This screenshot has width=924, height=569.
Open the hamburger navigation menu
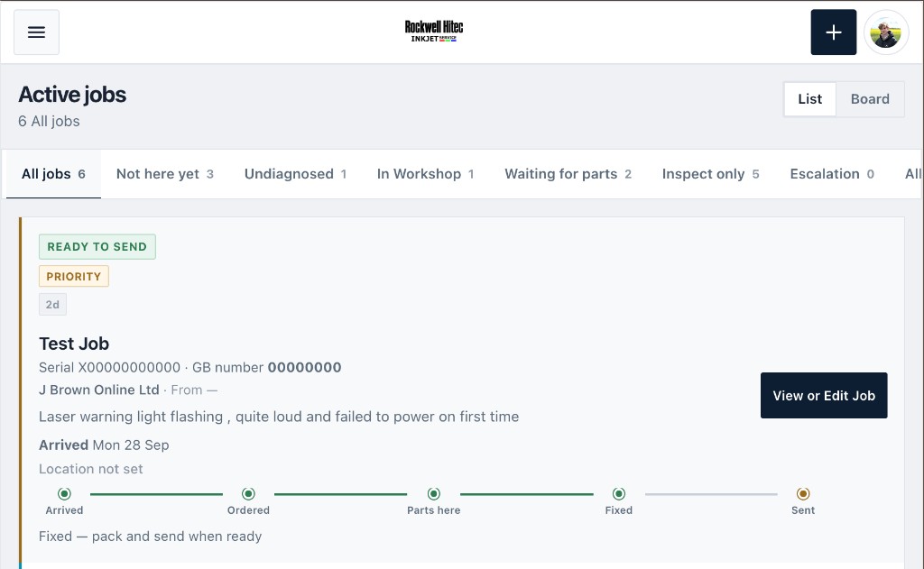(36, 32)
